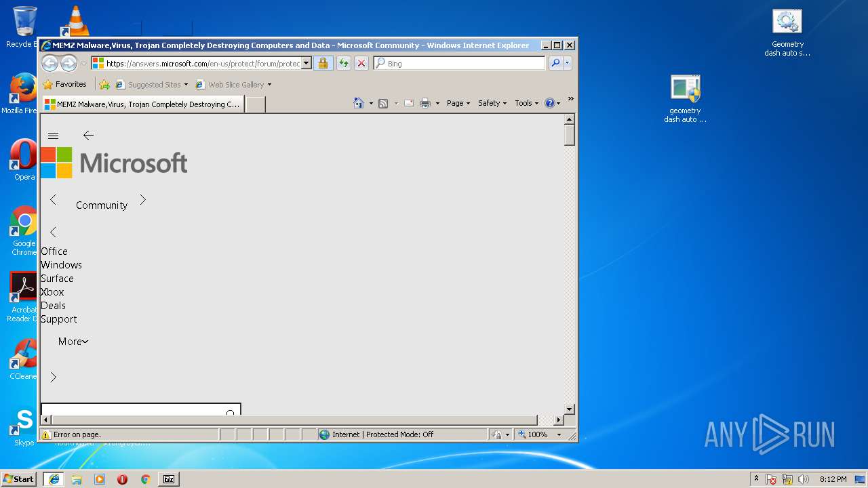
Task: Show more command bar items chevron
Action: pyautogui.click(x=570, y=100)
